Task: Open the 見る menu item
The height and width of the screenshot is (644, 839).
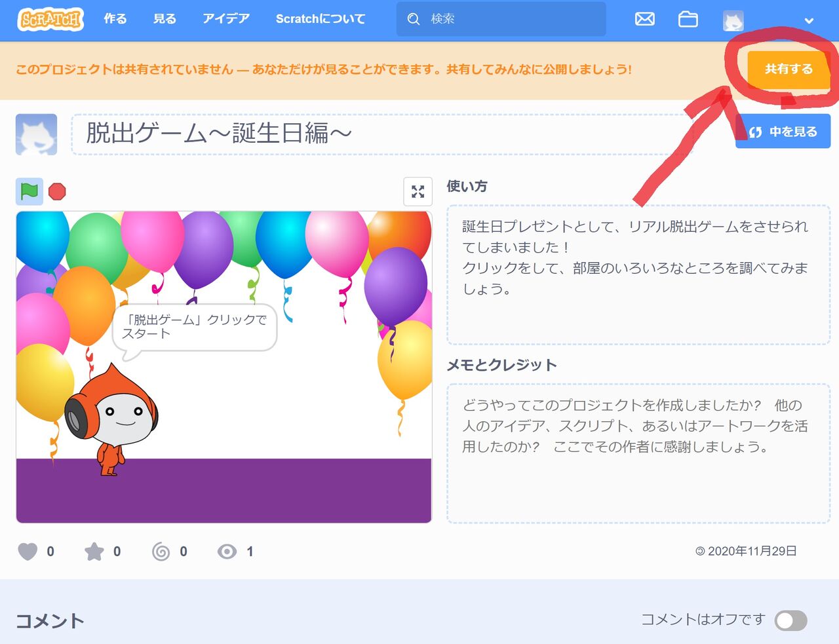Action: 165,19
